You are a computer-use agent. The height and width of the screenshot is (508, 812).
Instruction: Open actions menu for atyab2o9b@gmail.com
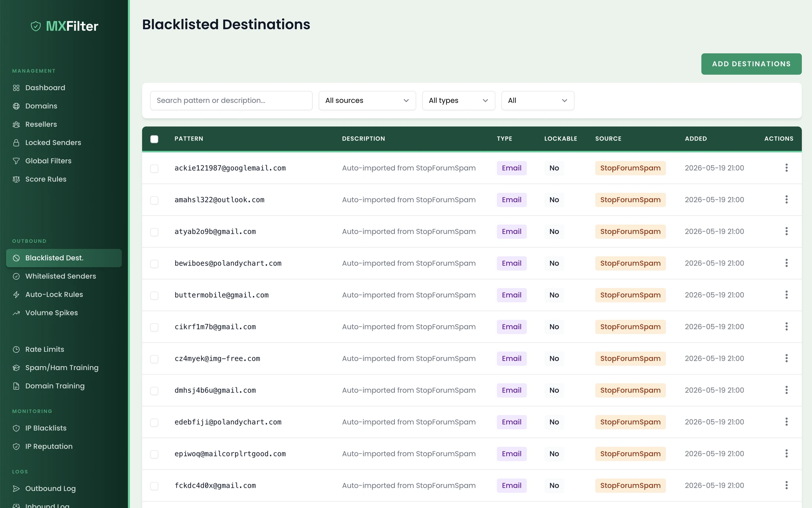click(786, 231)
